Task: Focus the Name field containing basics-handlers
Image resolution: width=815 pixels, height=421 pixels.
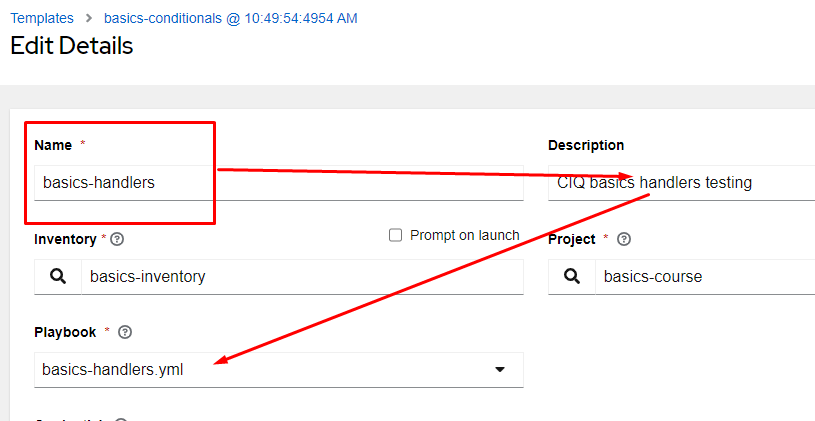Action: 280,183
